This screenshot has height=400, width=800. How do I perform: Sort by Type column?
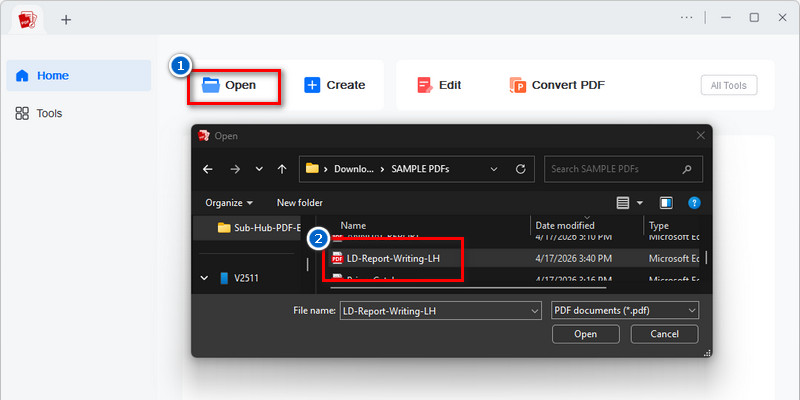659,225
